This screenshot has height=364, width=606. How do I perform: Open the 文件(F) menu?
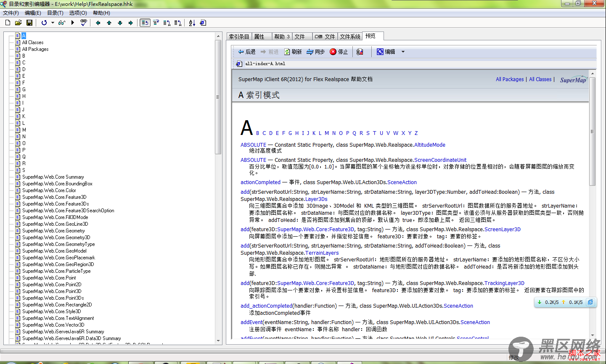click(x=11, y=13)
